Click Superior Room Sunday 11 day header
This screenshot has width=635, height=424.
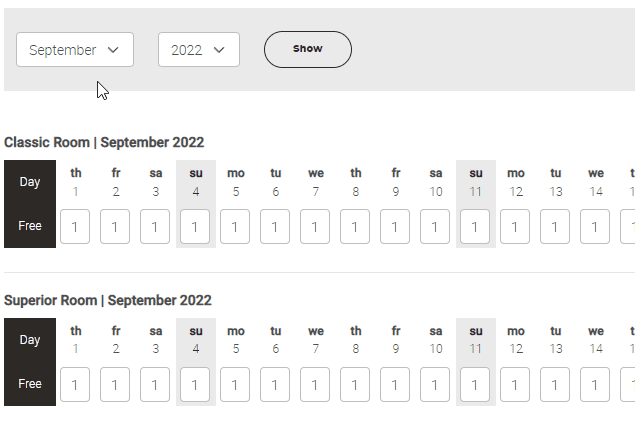coord(476,340)
